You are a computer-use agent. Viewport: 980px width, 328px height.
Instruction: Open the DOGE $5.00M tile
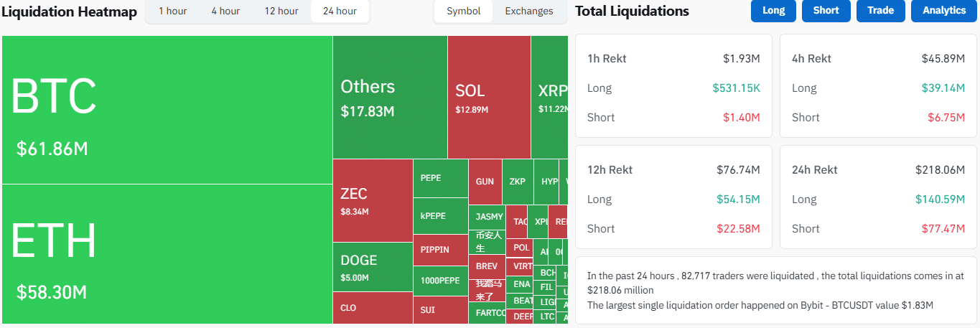click(x=373, y=267)
